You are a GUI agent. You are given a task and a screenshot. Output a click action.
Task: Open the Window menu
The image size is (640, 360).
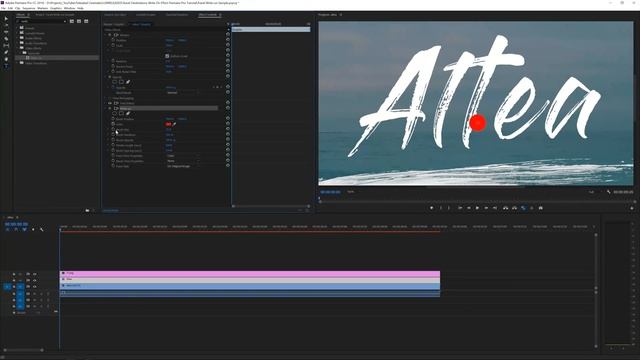coord(69,8)
